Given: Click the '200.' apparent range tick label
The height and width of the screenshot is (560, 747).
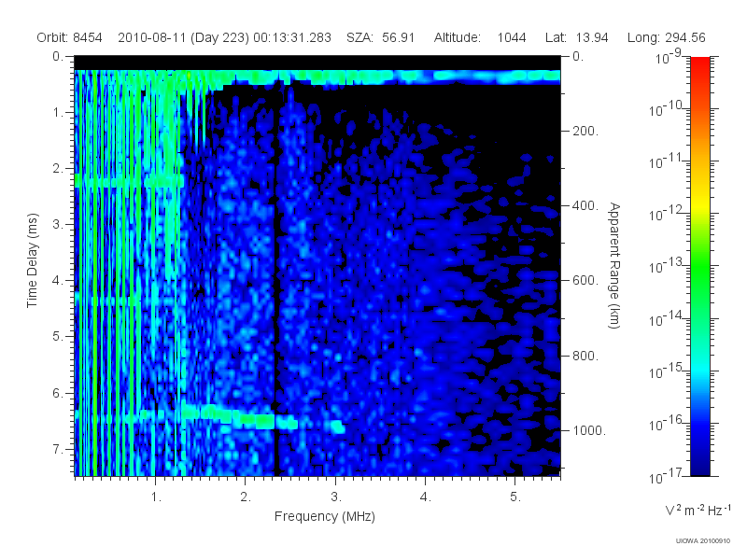Looking at the screenshot, I should 585,131.
